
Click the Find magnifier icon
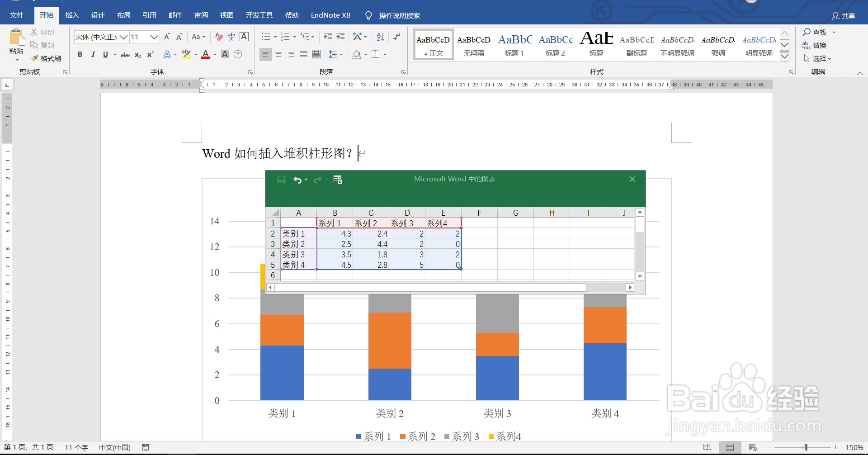click(807, 32)
